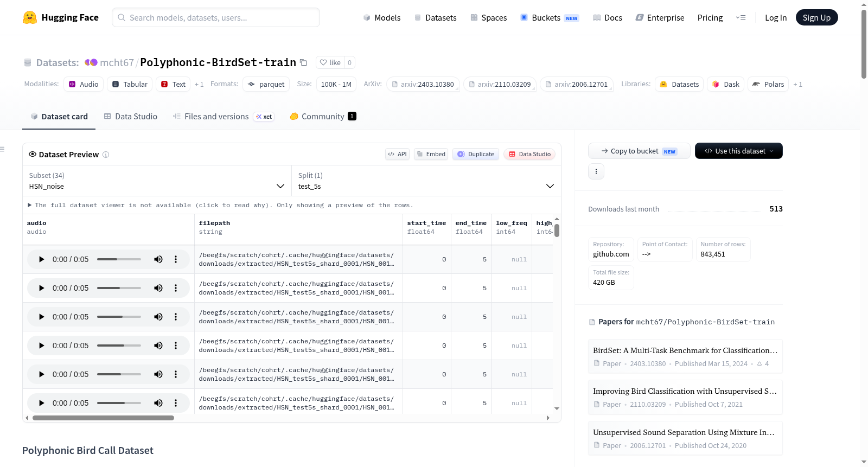Viewport: 868px width, 467px height.
Task: Open the BirdSet Multi-Task Benchmark paper card
Action: pyautogui.click(x=685, y=356)
